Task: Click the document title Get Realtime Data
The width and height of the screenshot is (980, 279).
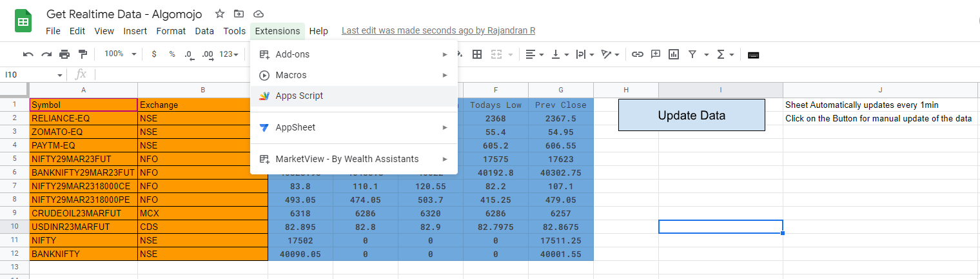Action: pyautogui.click(x=124, y=14)
